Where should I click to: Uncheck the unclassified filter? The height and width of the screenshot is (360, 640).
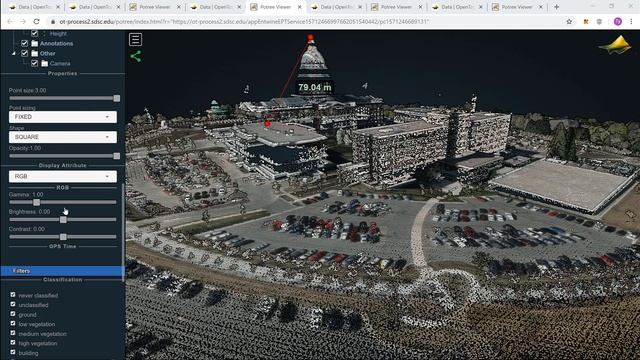pyautogui.click(x=13, y=304)
